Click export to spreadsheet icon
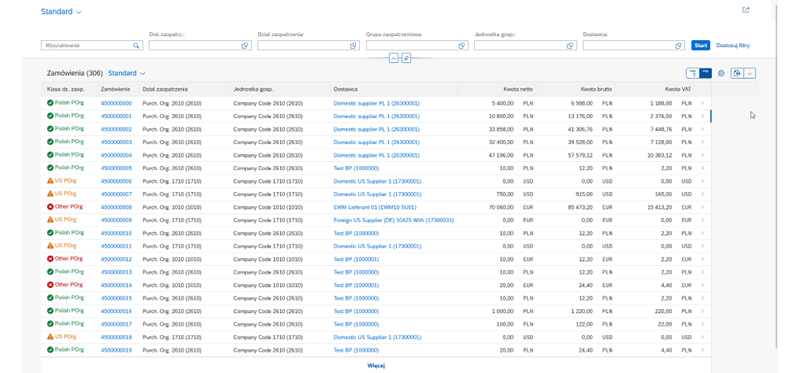The width and height of the screenshot is (800, 373). (737, 73)
